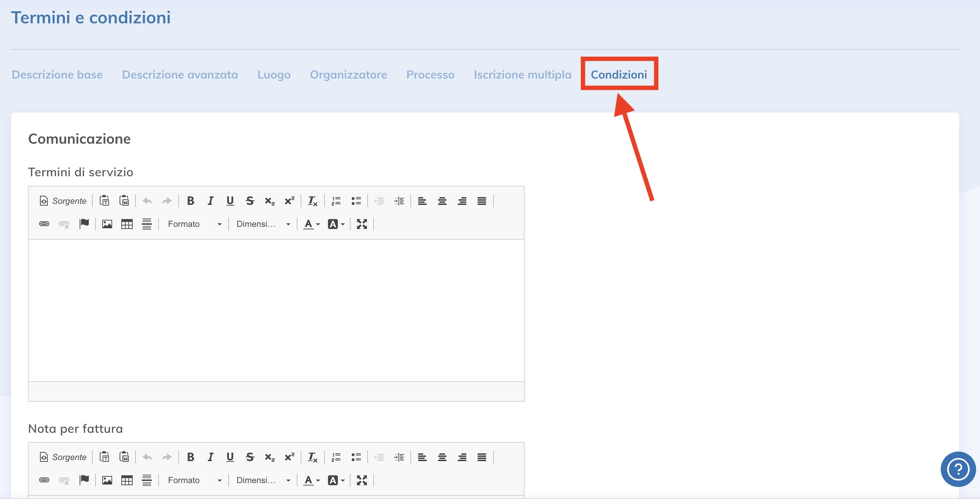This screenshot has width=980, height=499.
Task: Insert table in Termini di servizio editor
Action: pyautogui.click(x=127, y=224)
